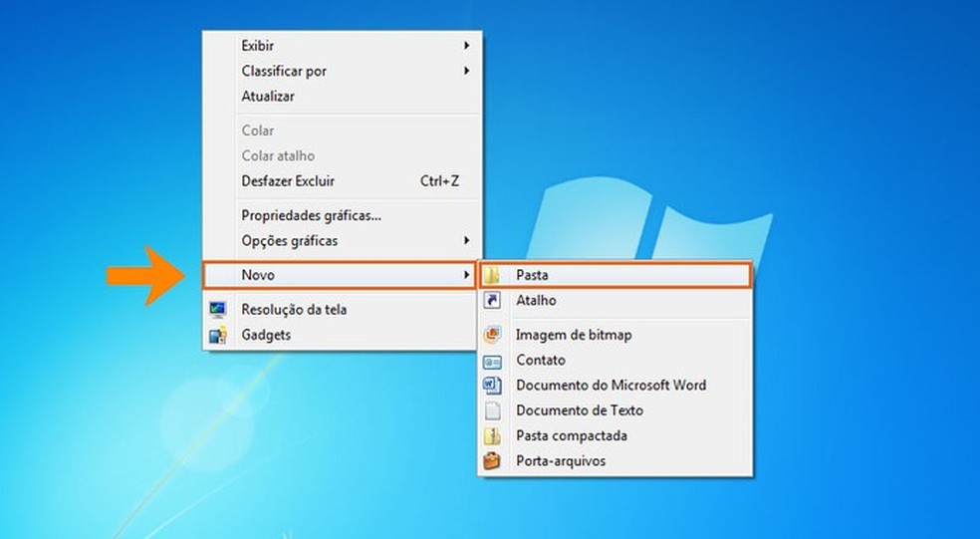Click the Microsoft Word document icon

point(492,386)
